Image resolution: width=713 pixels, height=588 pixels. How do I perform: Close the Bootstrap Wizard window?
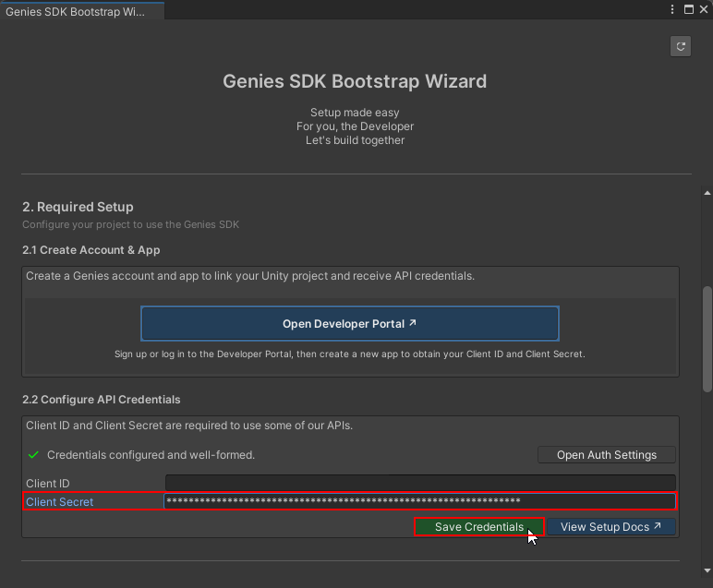tap(704, 9)
